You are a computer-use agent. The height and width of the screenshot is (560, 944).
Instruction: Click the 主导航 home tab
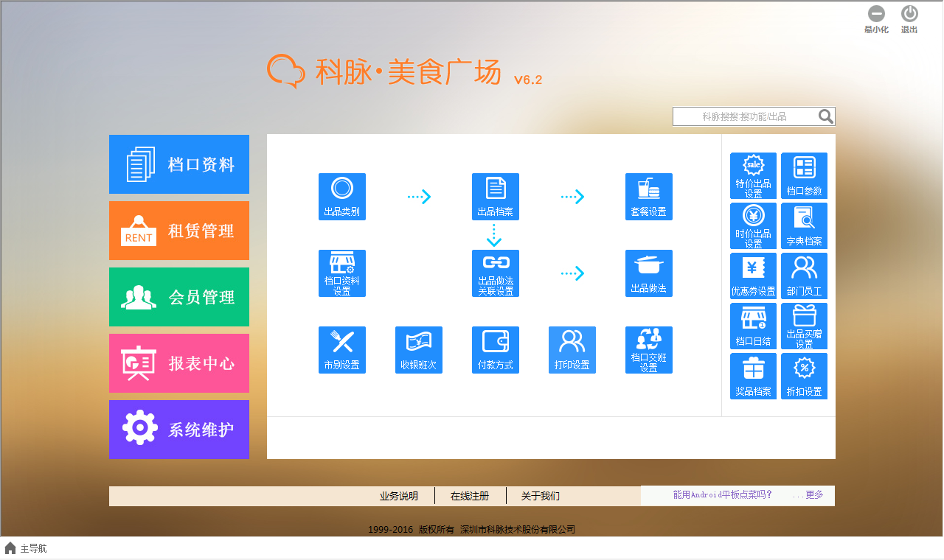pyautogui.click(x=26, y=548)
